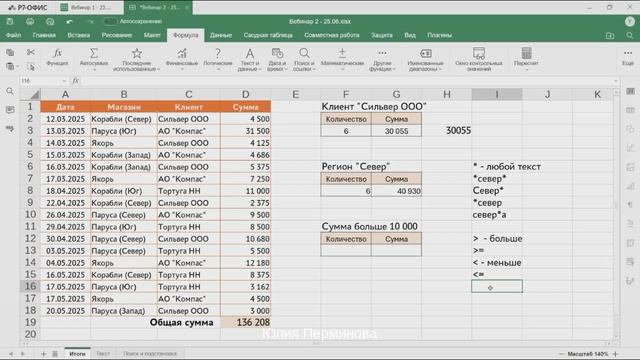Expand the formula bar with its arrow
The image size is (640, 360).
(616, 81)
